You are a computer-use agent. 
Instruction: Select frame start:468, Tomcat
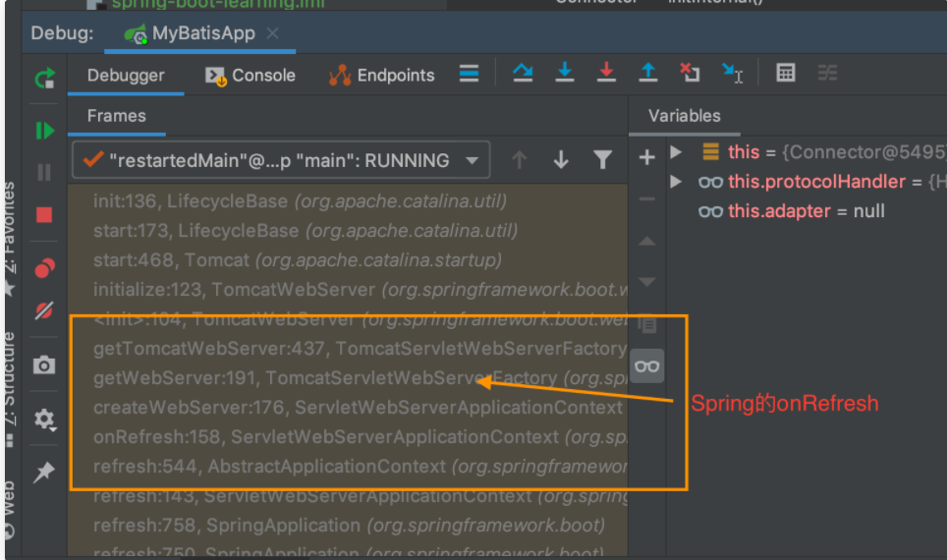348,260
